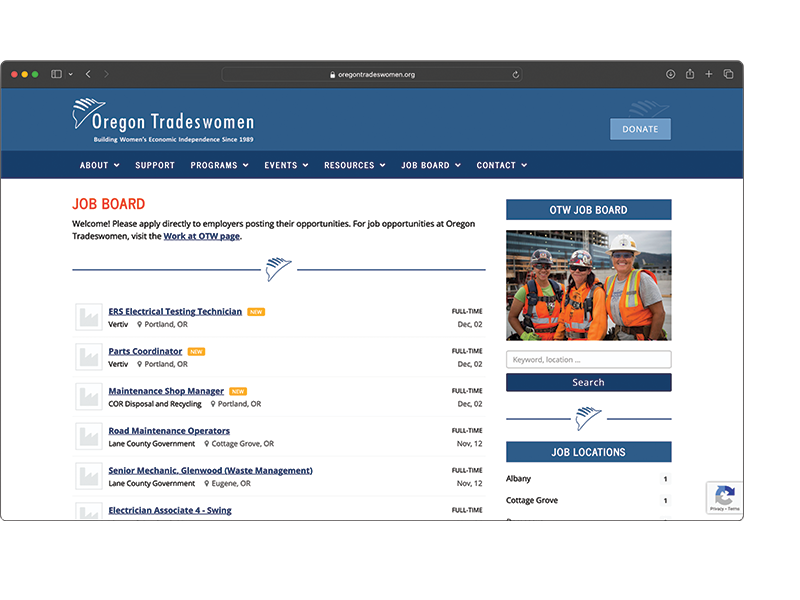The height and width of the screenshot is (600, 800).
Task: Reload the page with the refresh icon
Action: pyautogui.click(x=516, y=74)
